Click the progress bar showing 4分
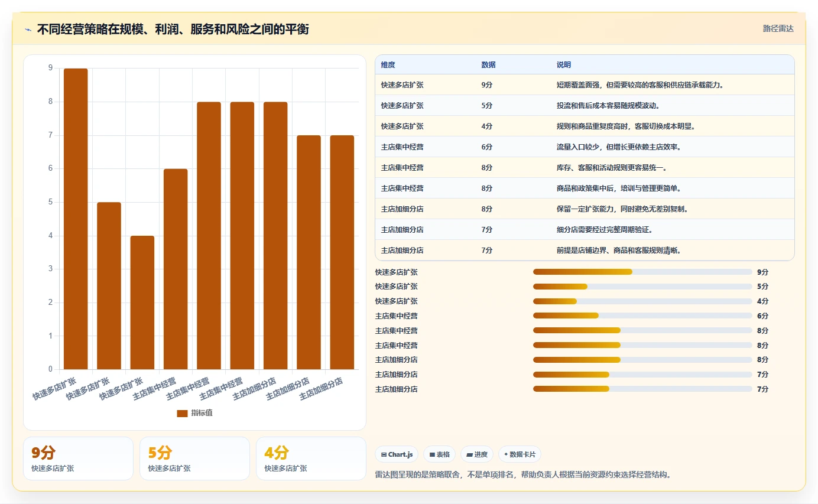Screen dimensions: 818x504 pyautogui.click(x=642, y=301)
